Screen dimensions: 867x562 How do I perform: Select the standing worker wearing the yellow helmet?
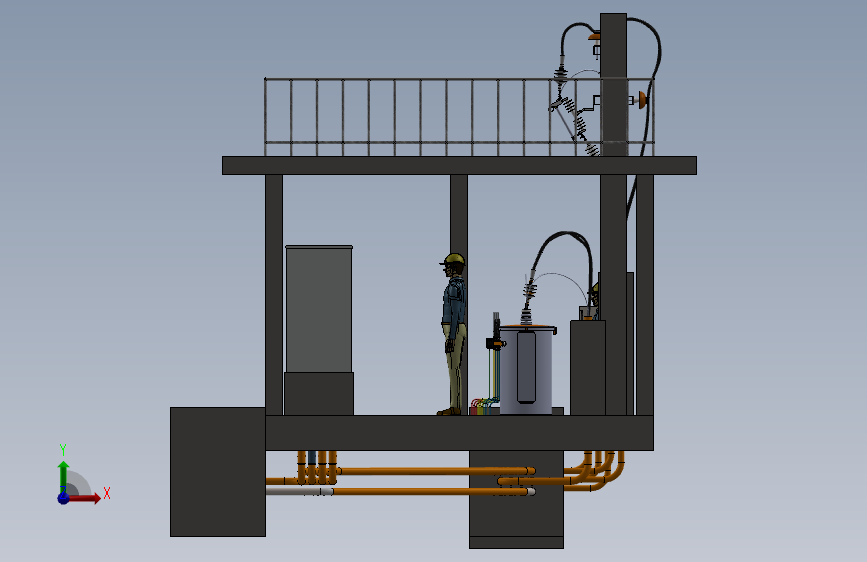[453, 335]
